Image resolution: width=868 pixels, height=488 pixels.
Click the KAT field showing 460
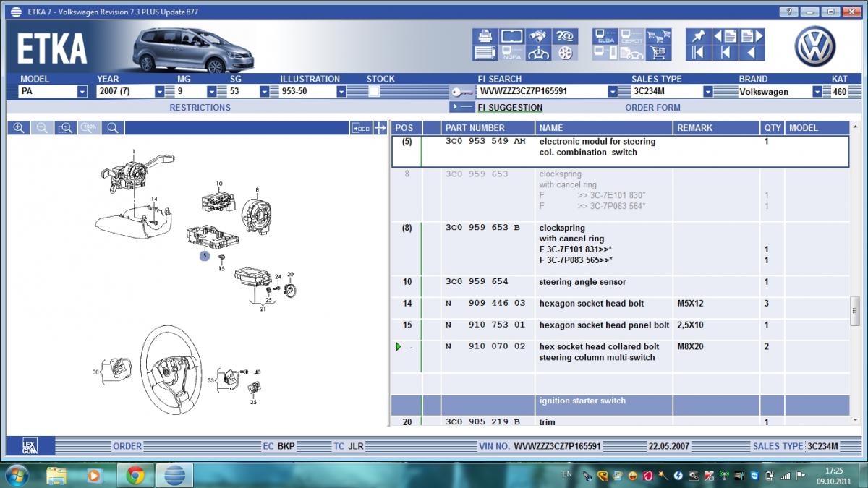(x=839, y=92)
